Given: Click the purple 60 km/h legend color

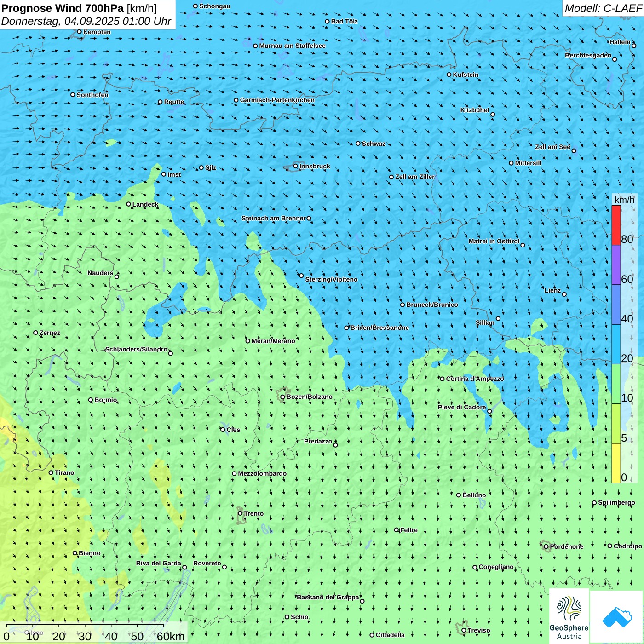Looking at the screenshot, I should tap(616, 265).
